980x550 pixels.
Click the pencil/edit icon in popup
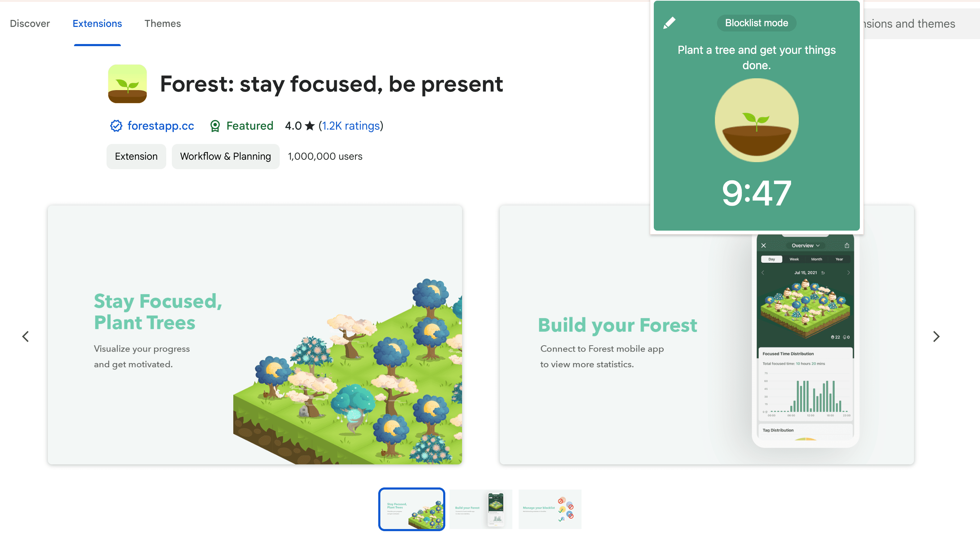[670, 23]
